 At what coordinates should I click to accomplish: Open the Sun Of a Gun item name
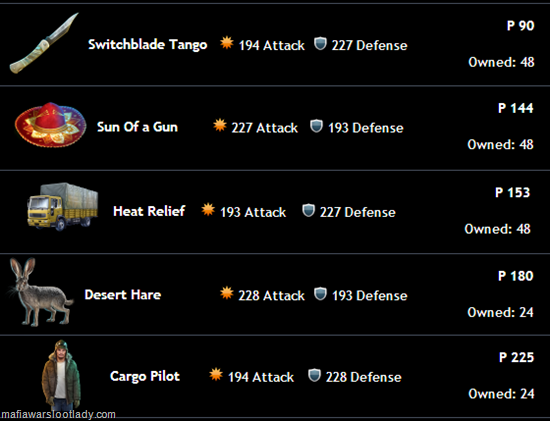coord(137,127)
